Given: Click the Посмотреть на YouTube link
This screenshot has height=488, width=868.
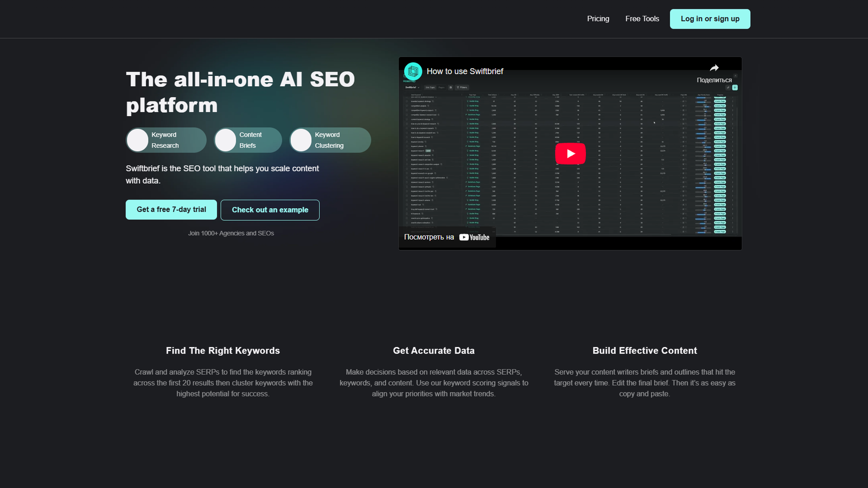Looking at the screenshot, I should [447, 237].
